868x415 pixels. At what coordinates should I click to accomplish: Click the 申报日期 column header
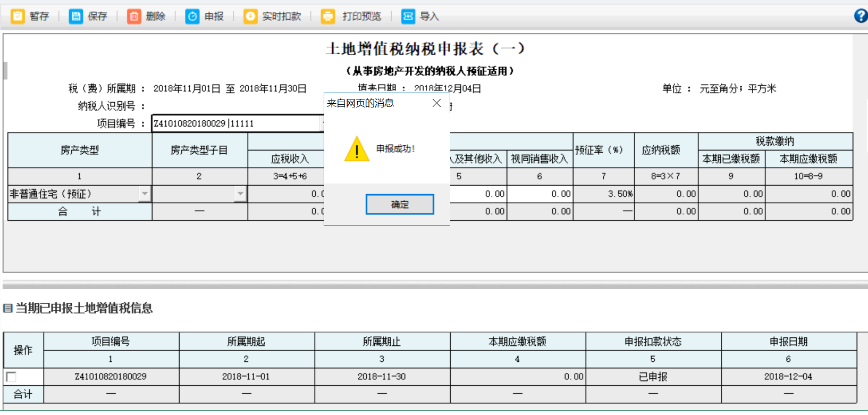788,342
